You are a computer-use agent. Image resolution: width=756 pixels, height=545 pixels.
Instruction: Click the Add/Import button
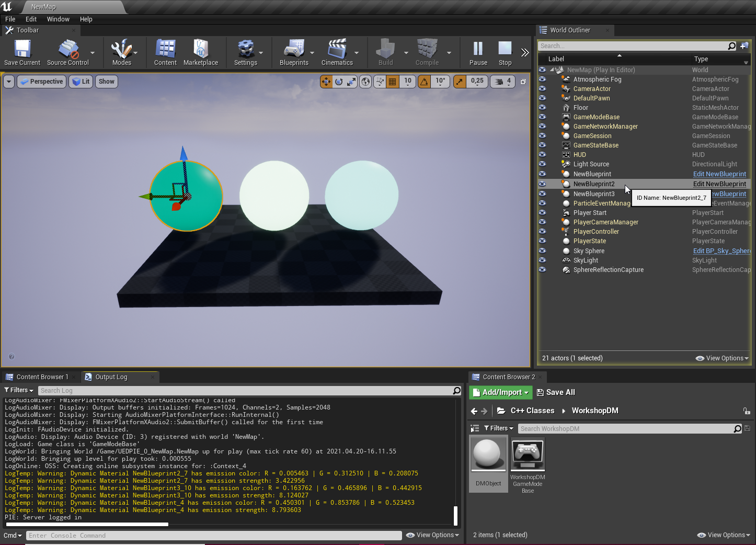coord(501,392)
